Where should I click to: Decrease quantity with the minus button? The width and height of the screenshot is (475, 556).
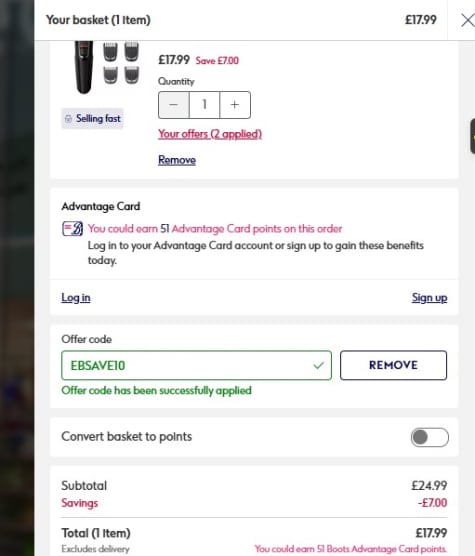(x=174, y=105)
